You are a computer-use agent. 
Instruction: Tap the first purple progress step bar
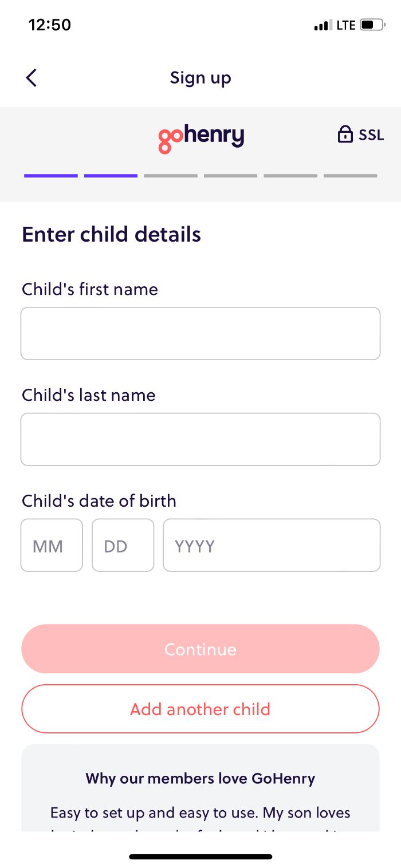51,176
